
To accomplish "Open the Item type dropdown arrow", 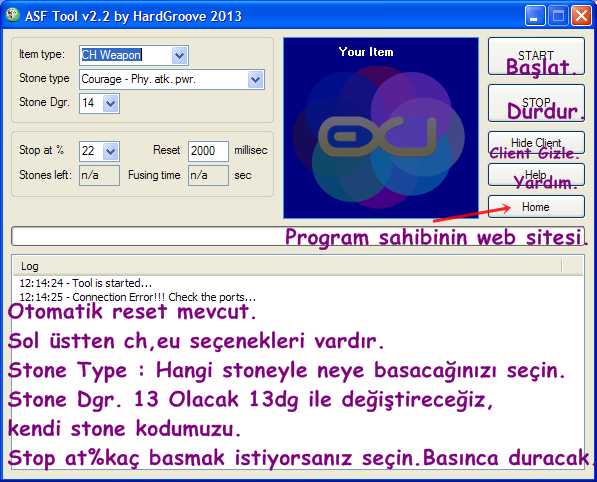I will click(179, 56).
